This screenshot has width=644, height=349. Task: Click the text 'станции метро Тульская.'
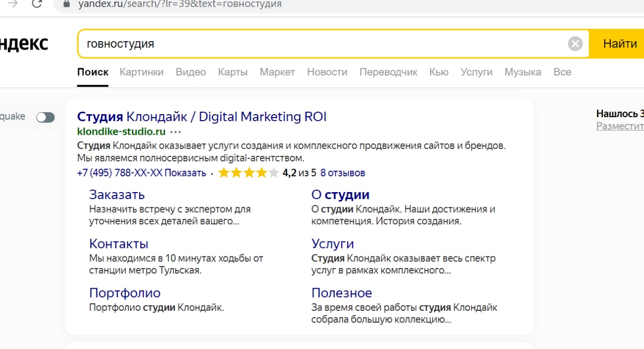(145, 271)
